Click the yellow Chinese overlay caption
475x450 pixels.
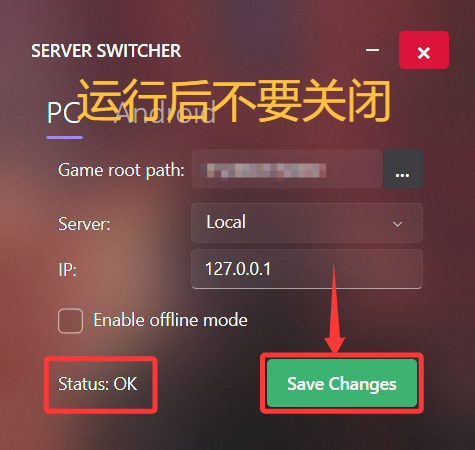point(234,100)
